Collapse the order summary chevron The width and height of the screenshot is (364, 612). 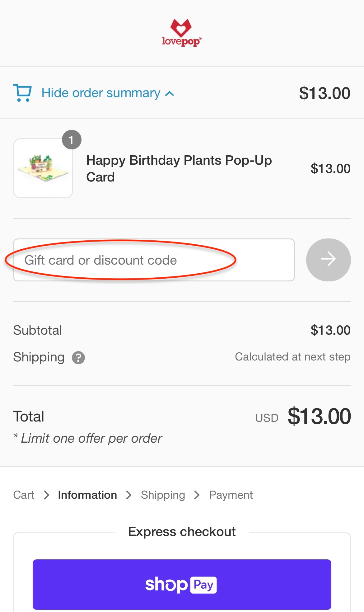[x=170, y=94]
